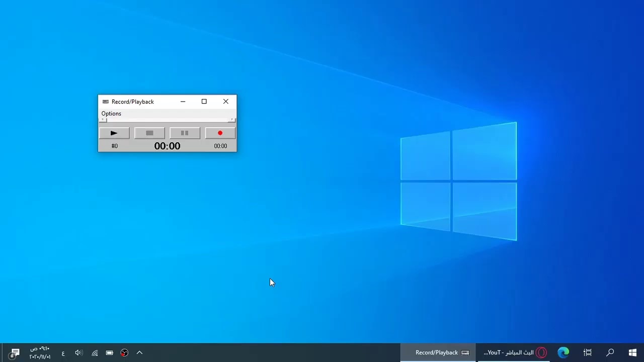Click the #0 track counter label
The image size is (644, 362).
coord(115,146)
